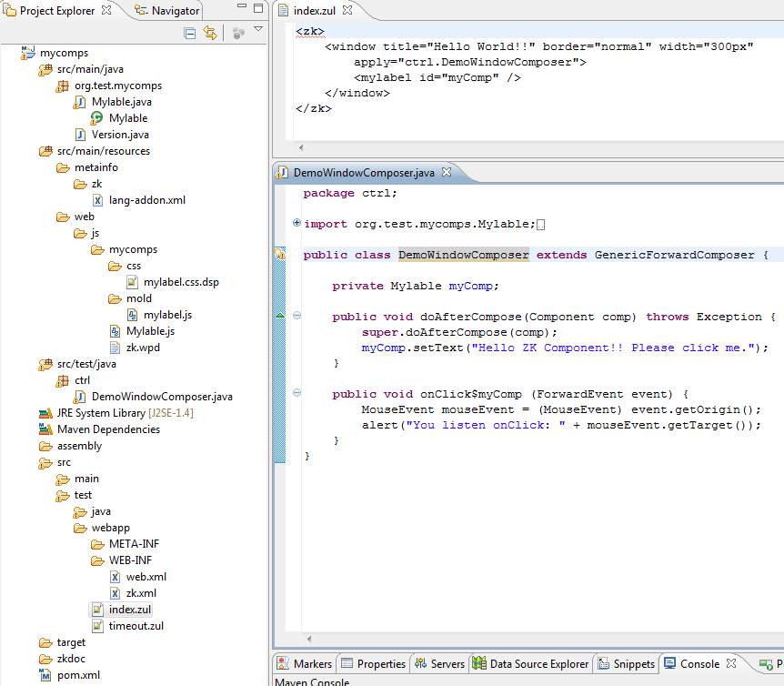Screen dimensions: 784x686
Task: Select the META-INF folder
Action: (x=134, y=544)
